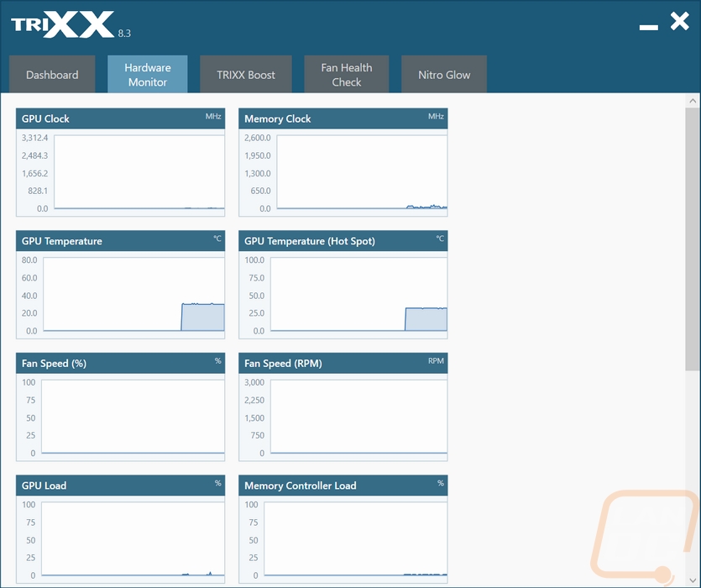Click the 2,600.0 value on Memory Clock axis
Image resolution: width=701 pixels, height=588 pixels.
258,138
